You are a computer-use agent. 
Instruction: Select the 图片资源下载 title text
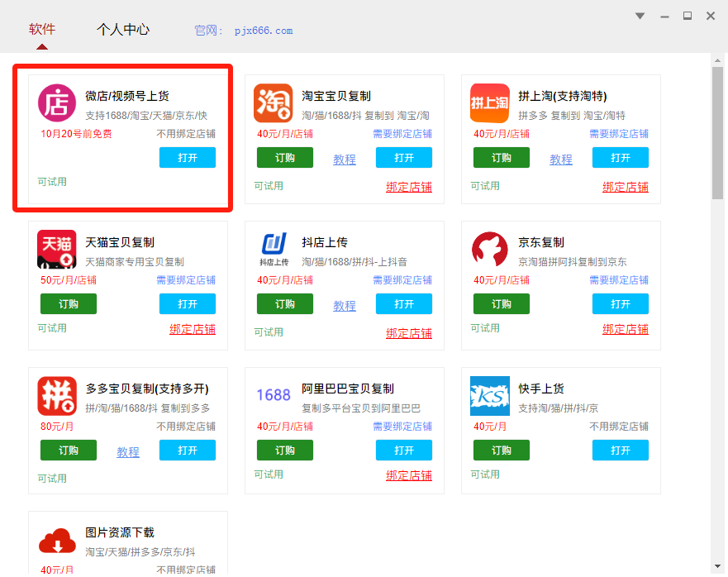pos(120,532)
